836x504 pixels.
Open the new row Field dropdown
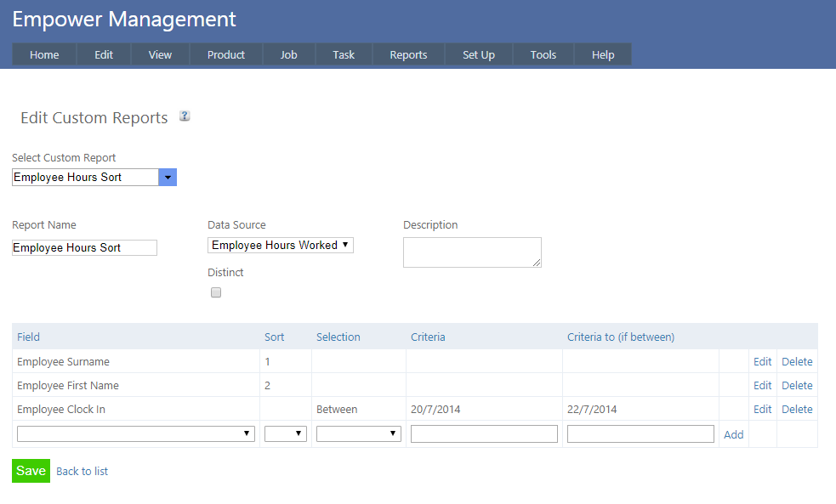tap(136, 433)
